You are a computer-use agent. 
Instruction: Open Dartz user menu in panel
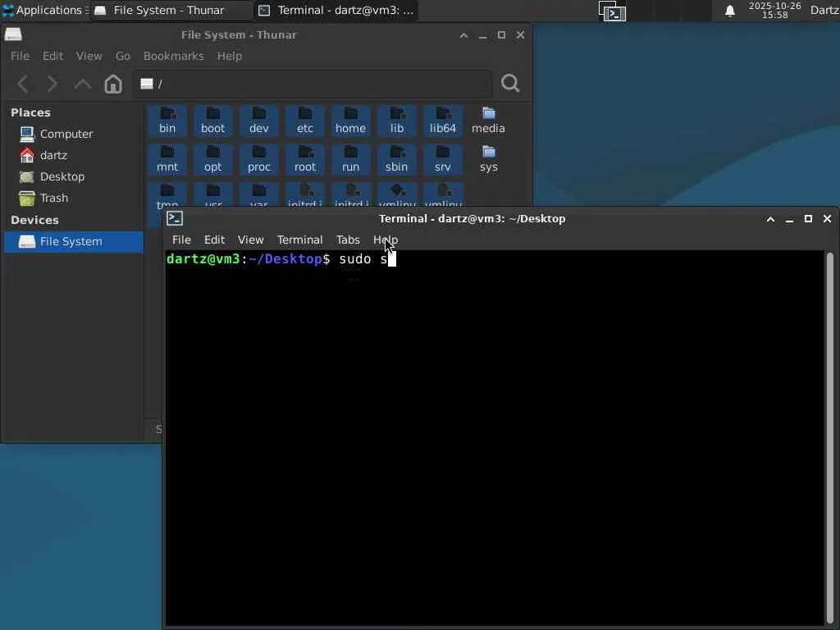[x=824, y=10]
